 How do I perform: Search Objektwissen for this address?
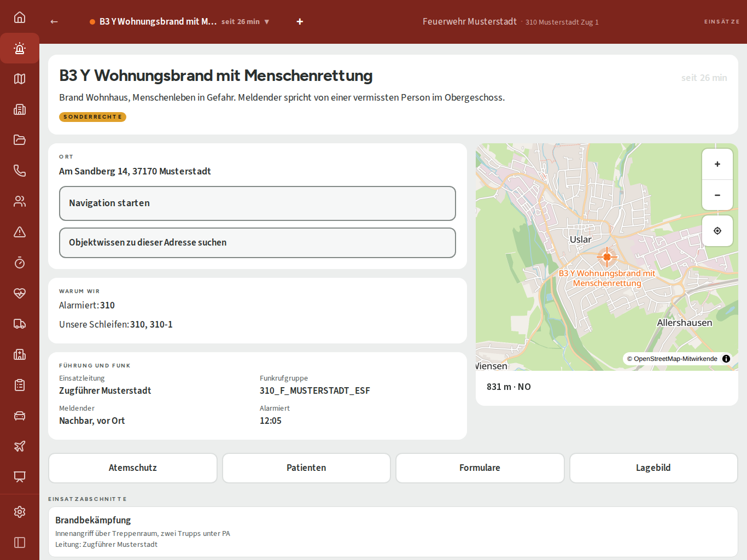coord(258,243)
